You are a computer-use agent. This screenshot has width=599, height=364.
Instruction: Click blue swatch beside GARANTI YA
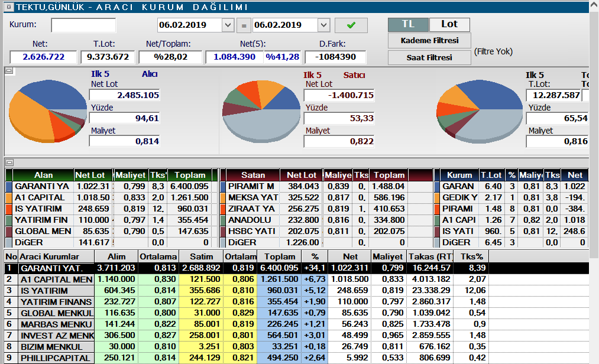[x=9, y=186]
